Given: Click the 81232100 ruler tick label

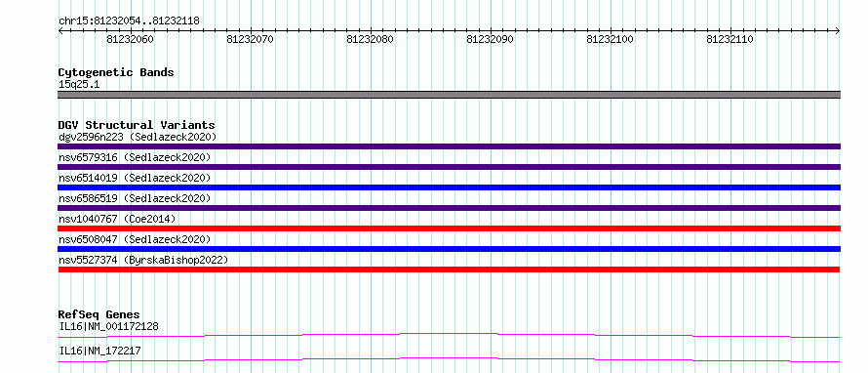Looking at the screenshot, I should point(610,39).
